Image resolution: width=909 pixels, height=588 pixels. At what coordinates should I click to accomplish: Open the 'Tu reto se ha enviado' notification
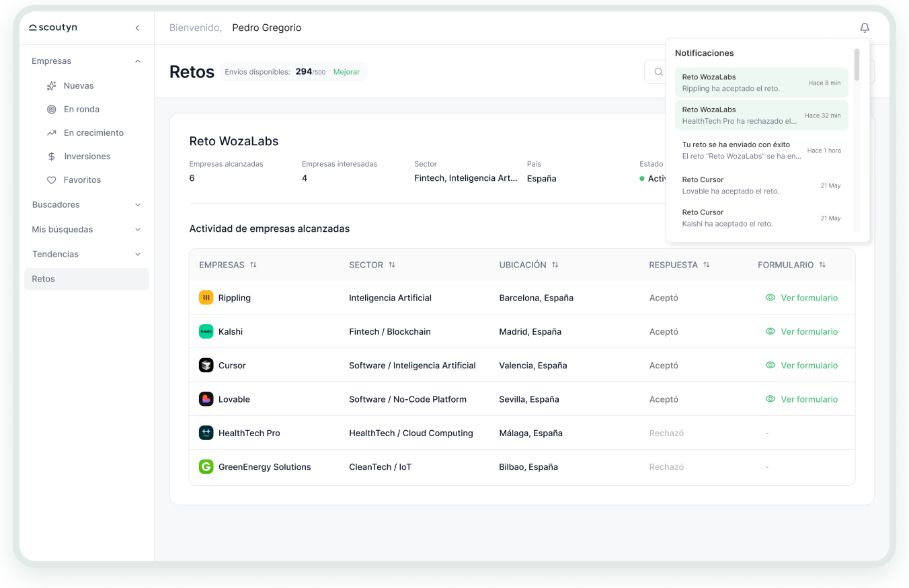click(762, 150)
